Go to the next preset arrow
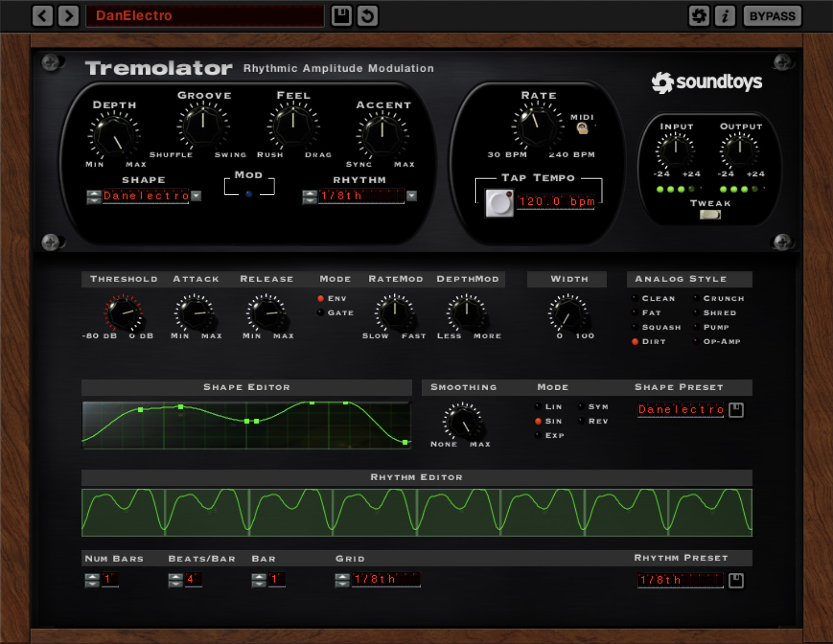 pyautogui.click(x=68, y=16)
